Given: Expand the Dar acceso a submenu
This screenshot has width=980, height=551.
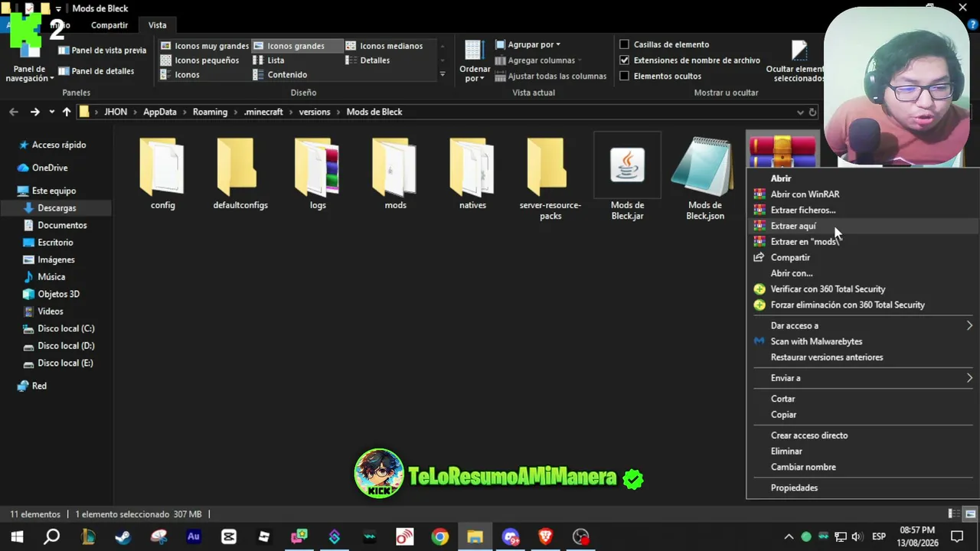Looking at the screenshot, I should click(862, 325).
